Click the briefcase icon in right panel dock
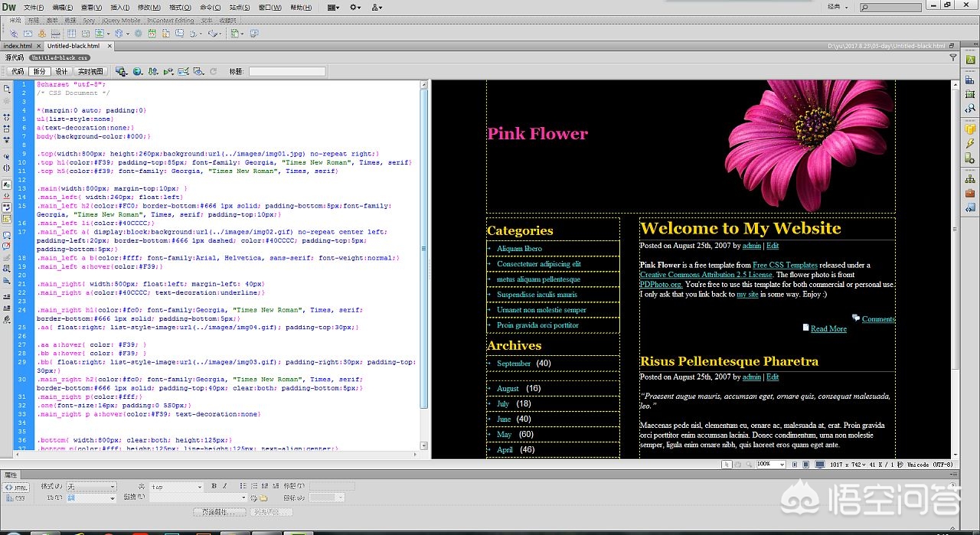980x535 pixels. point(970,193)
